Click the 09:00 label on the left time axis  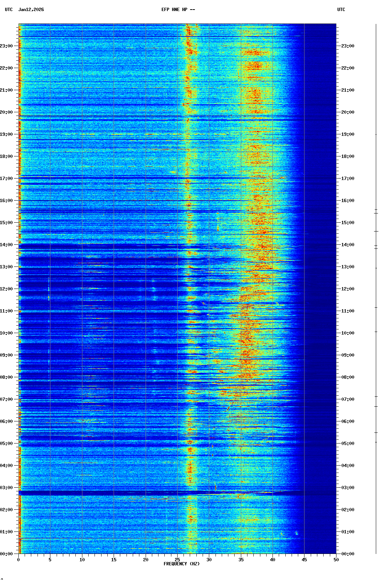pyautogui.click(x=6, y=355)
